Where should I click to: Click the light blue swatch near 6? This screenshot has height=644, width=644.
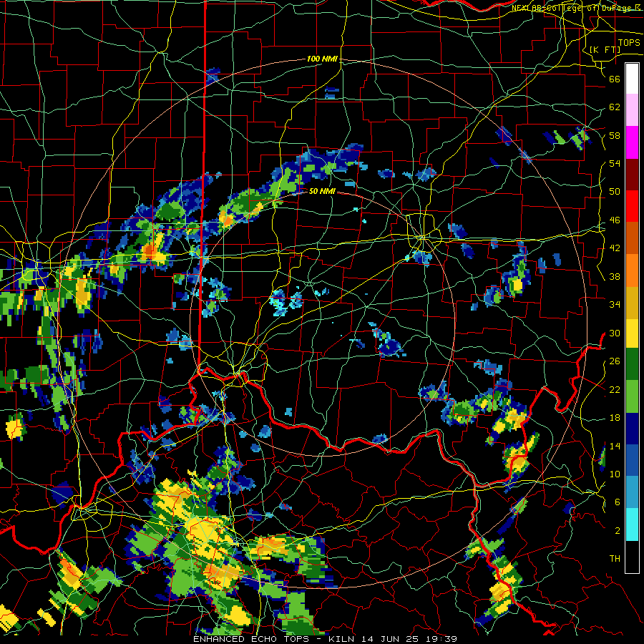coord(632,492)
